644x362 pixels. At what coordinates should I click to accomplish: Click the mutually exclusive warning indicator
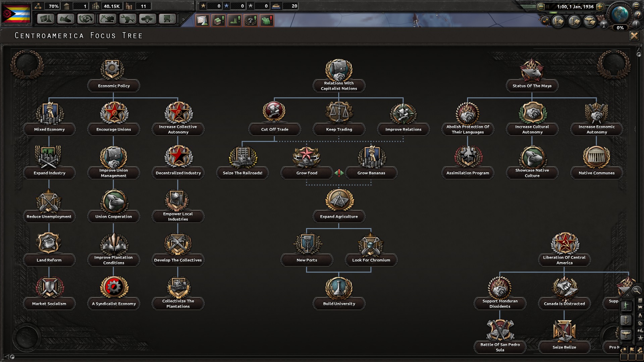pos(339,173)
